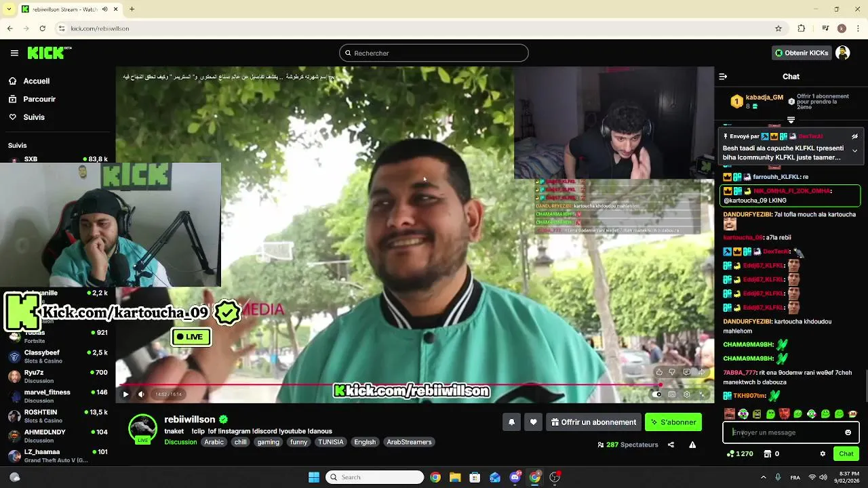
Task: Open browser extensions puzzle icon
Action: coord(802,28)
